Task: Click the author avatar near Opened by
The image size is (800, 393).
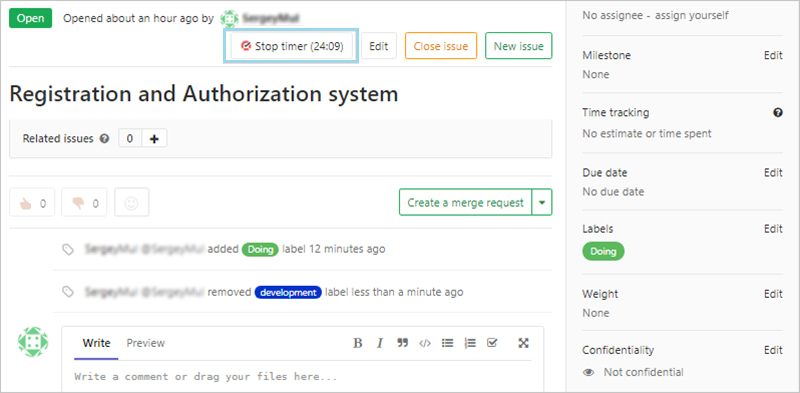Action: point(230,19)
